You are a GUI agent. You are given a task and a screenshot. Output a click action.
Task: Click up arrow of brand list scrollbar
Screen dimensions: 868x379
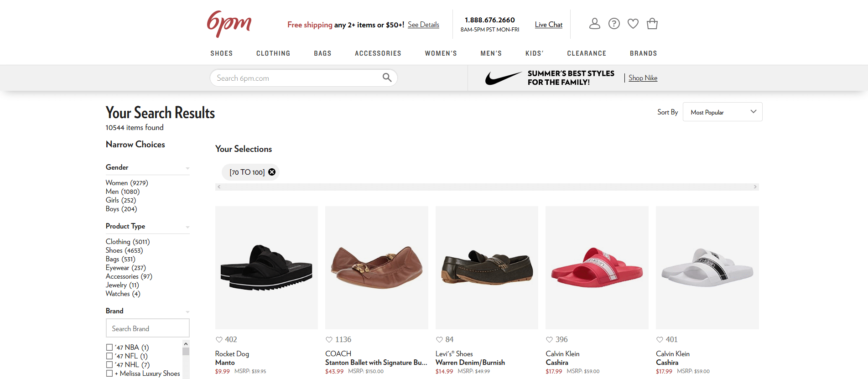tap(186, 343)
